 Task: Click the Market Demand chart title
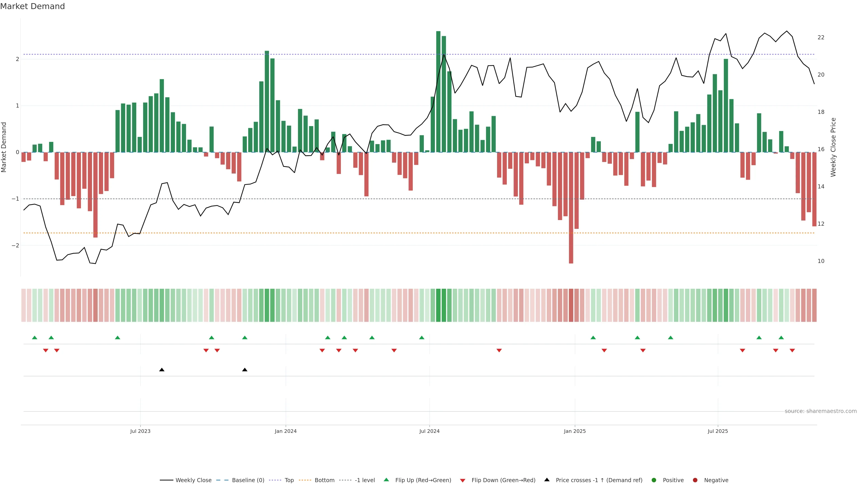coord(32,6)
